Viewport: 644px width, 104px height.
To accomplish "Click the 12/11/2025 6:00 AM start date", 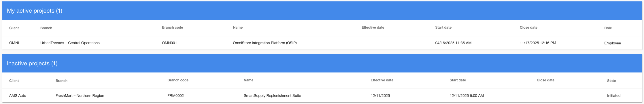I will click(x=466, y=96).
